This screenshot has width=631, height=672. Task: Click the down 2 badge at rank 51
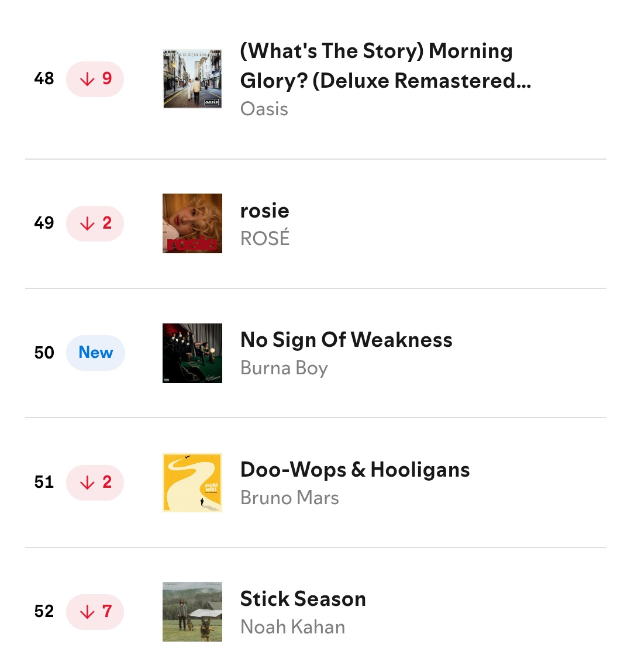coord(95,483)
